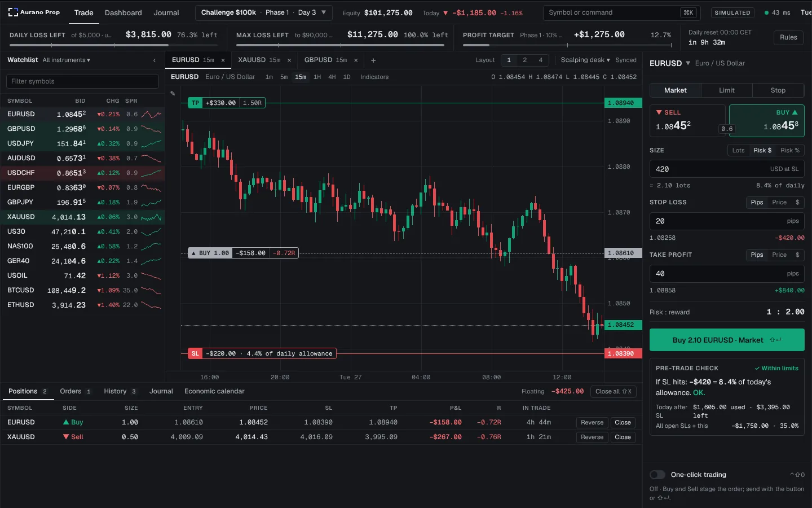Switch to the Dashboard page

123,12
